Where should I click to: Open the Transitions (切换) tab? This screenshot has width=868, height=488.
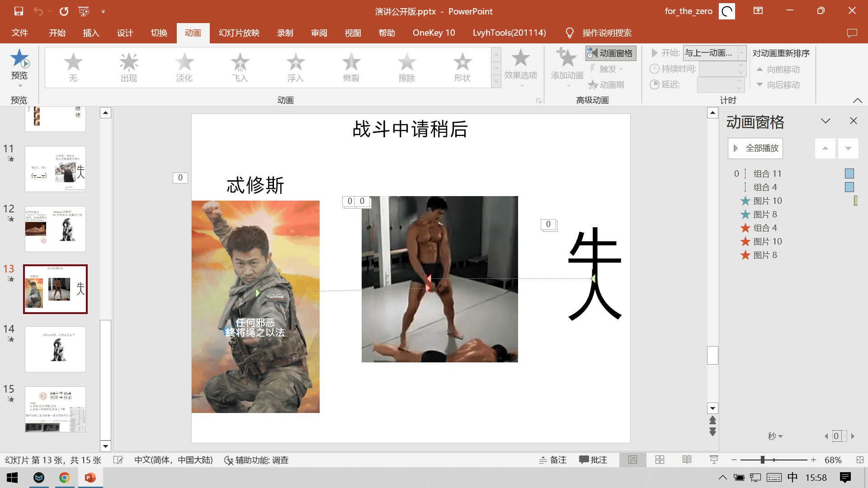point(159,33)
